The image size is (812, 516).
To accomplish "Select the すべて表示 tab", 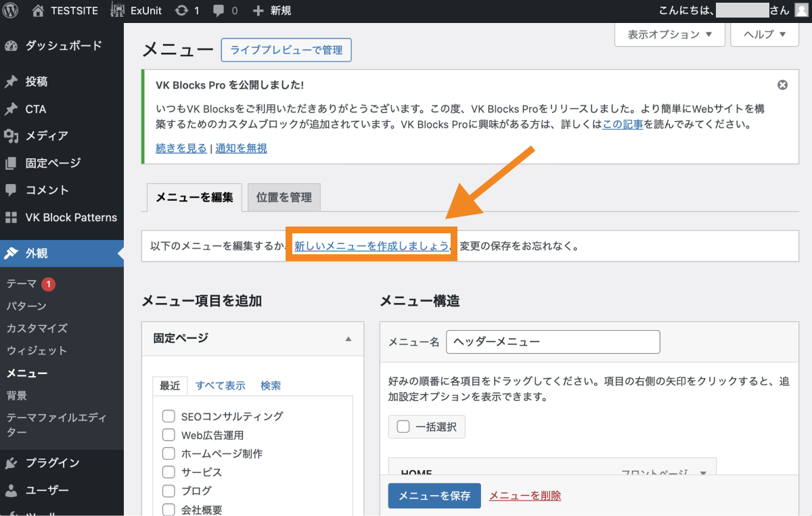I will [x=221, y=385].
